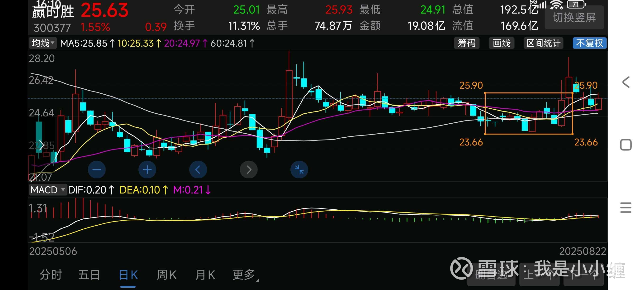Tap M:0.21 MACD histogram value

pyautogui.click(x=192, y=190)
